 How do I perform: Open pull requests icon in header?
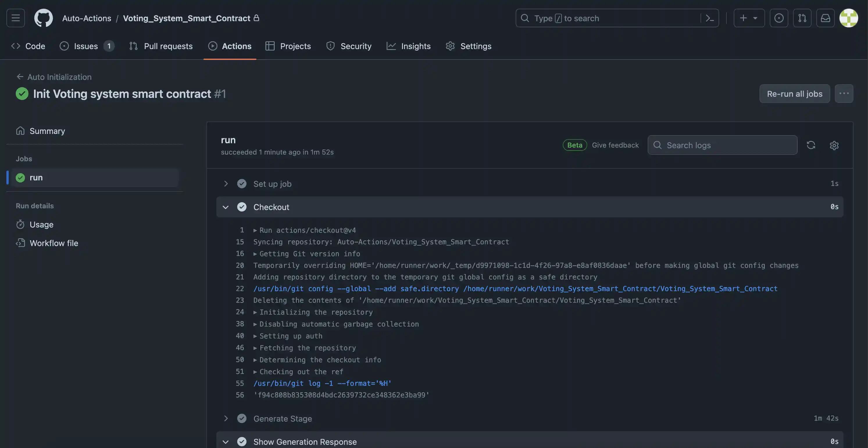click(802, 18)
